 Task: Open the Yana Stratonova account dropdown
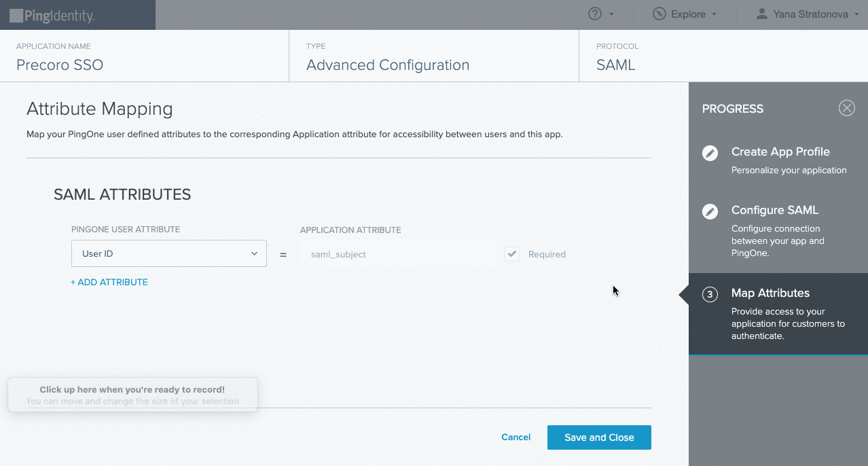pyautogui.click(x=807, y=13)
